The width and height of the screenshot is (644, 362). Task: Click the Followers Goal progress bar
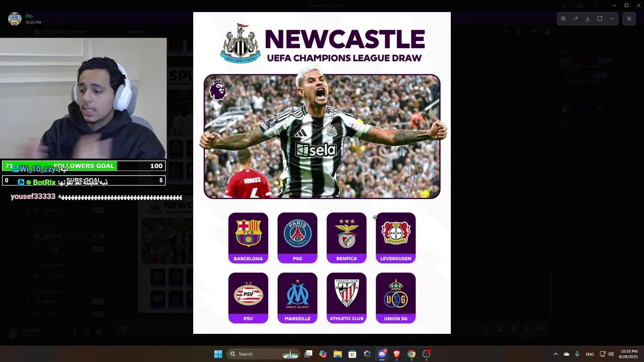coord(84,166)
